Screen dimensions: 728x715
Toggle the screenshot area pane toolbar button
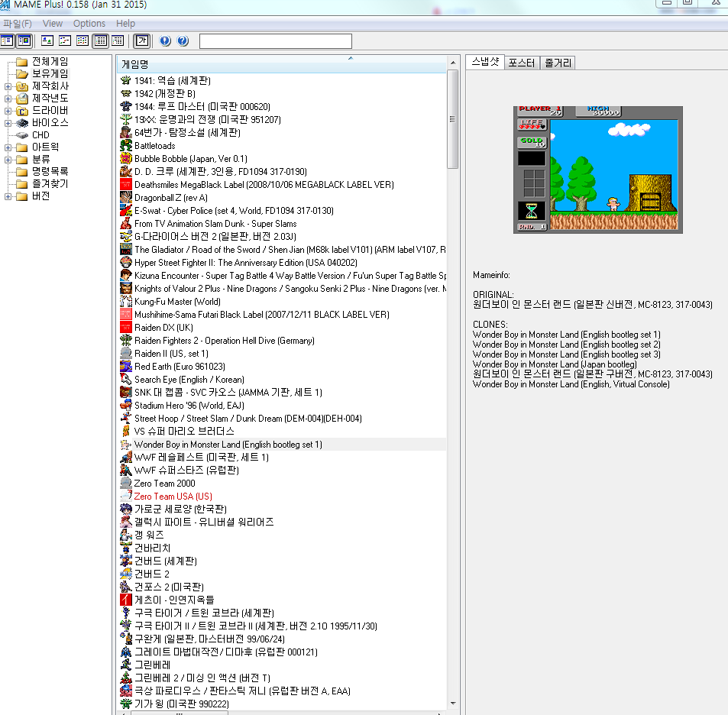pos(24,40)
